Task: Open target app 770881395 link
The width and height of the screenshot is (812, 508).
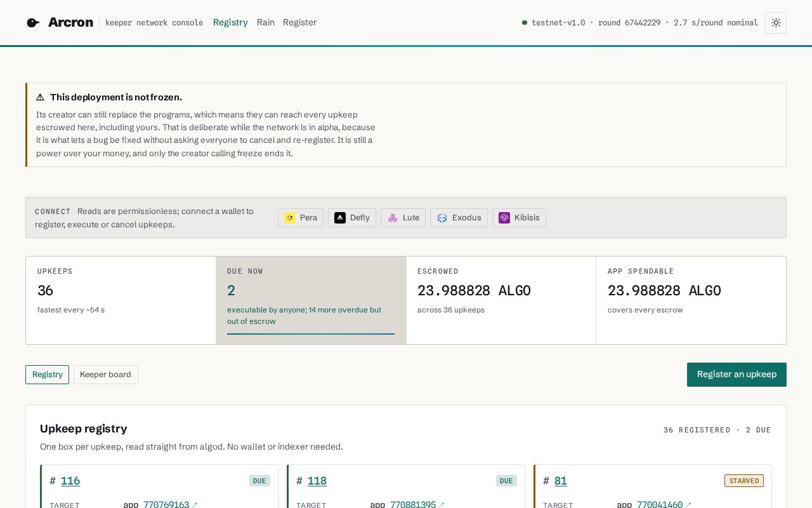Action: point(417,505)
